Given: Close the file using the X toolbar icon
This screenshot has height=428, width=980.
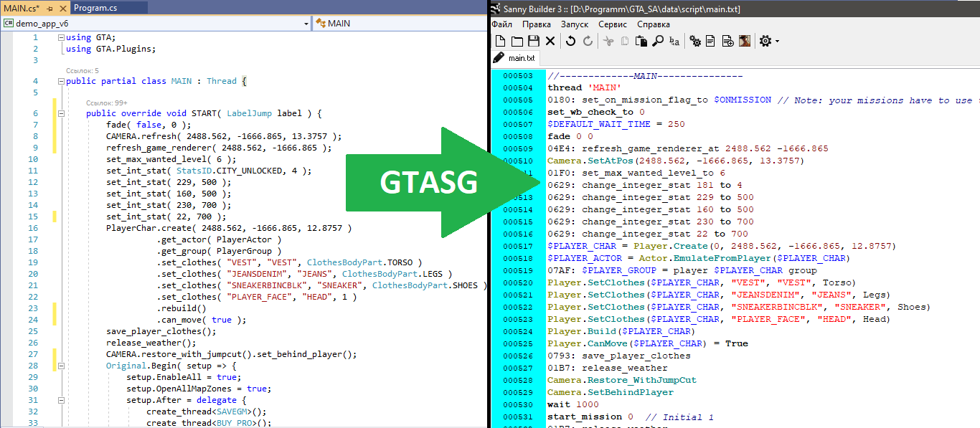Looking at the screenshot, I should 550,41.
